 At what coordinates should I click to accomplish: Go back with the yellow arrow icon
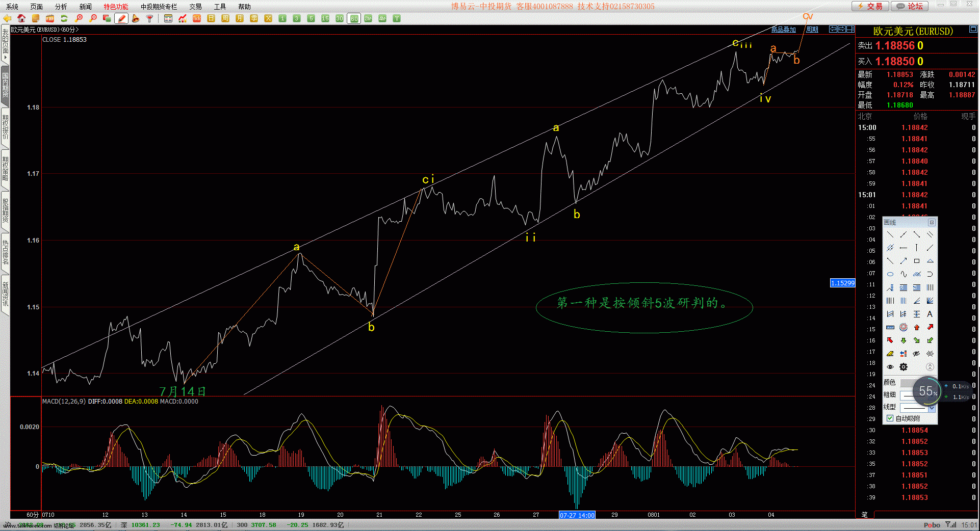coord(7,18)
